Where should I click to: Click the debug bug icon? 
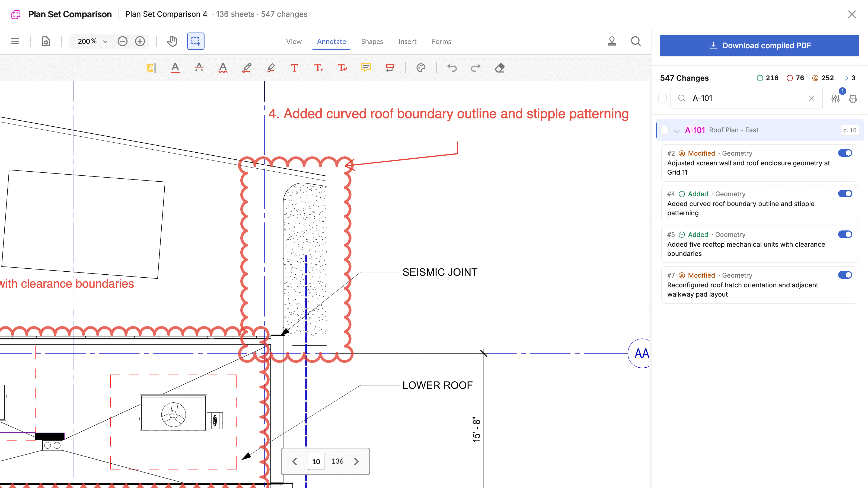coord(853,98)
